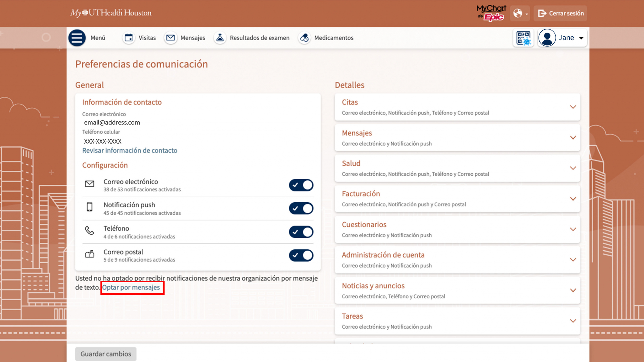Open the hamburger Menú icon
The height and width of the screenshot is (362, 644).
[x=77, y=38]
